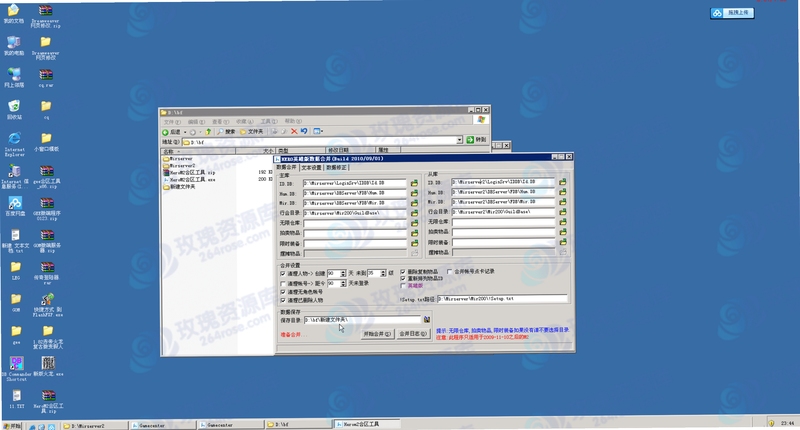
Task: Sort Explorer list by 名称 column
Action: (x=198, y=151)
